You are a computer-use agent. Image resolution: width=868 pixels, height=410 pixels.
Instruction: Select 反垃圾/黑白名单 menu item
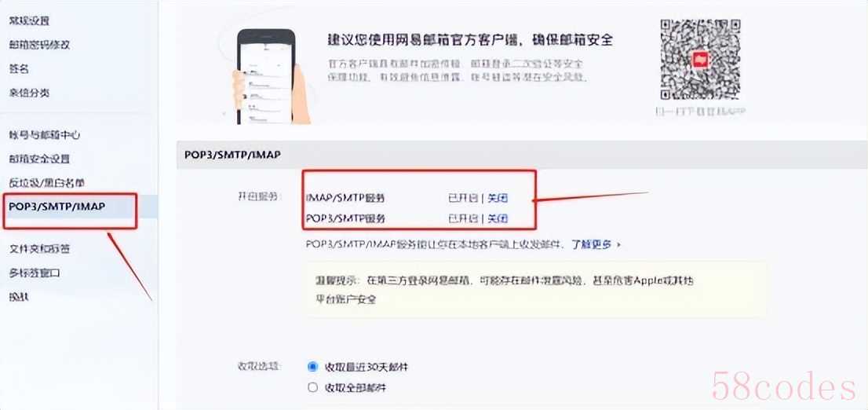pos(46,182)
